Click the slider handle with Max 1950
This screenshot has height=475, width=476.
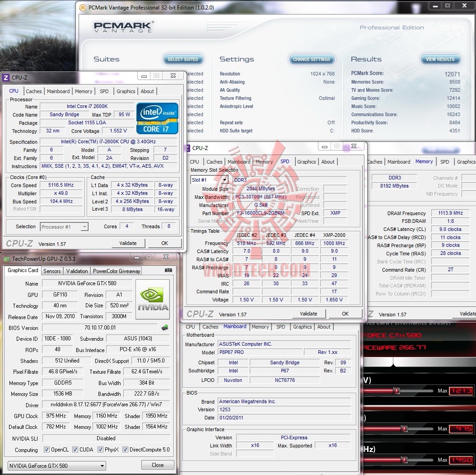click(x=404, y=460)
